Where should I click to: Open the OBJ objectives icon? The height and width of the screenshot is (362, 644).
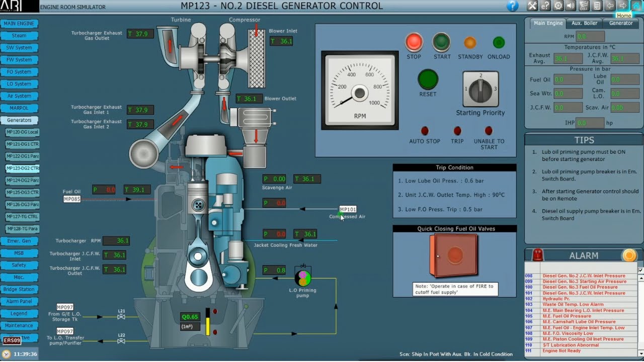pyautogui.click(x=584, y=6)
